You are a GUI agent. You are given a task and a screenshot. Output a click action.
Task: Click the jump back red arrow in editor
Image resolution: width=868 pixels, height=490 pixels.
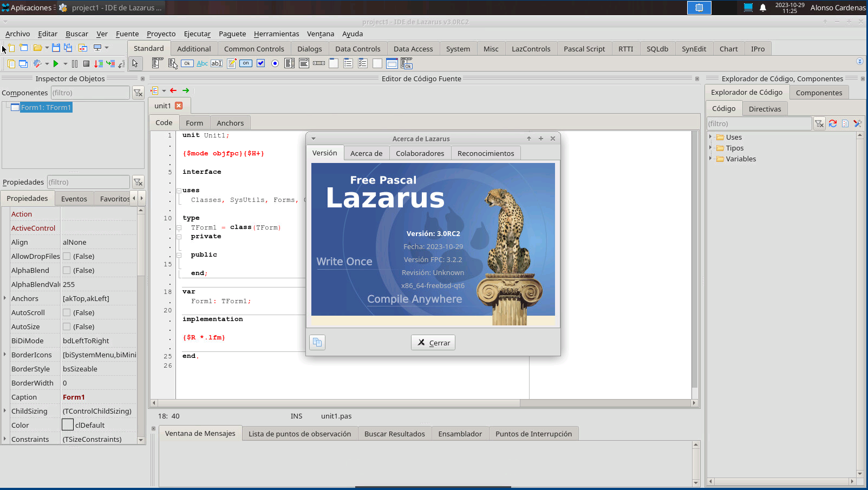[x=173, y=90]
